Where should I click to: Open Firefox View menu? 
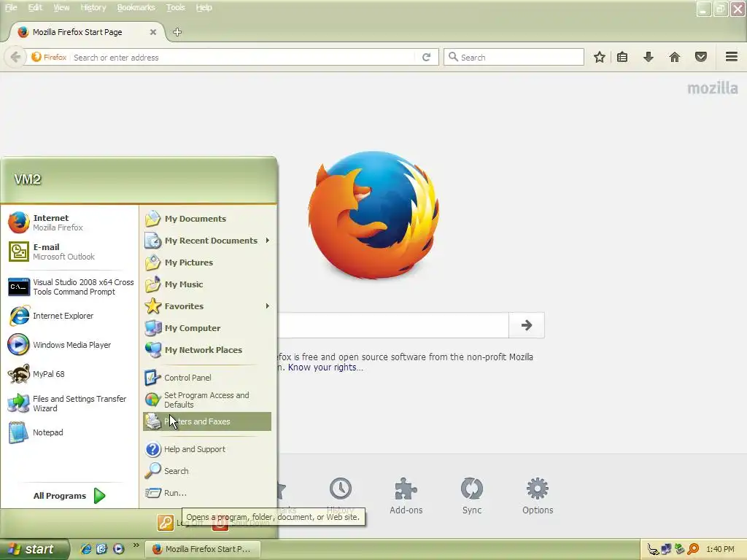click(x=61, y=7)
